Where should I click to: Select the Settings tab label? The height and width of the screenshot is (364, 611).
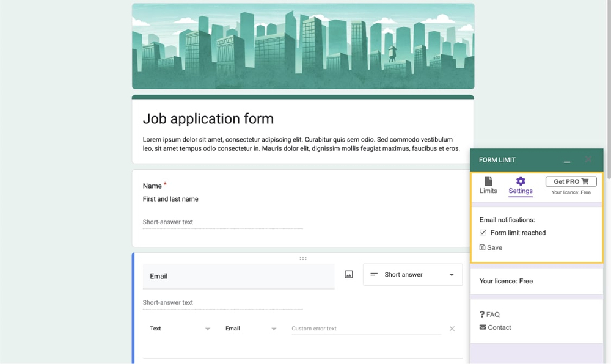pyautogui.click(x=521, y=191)
